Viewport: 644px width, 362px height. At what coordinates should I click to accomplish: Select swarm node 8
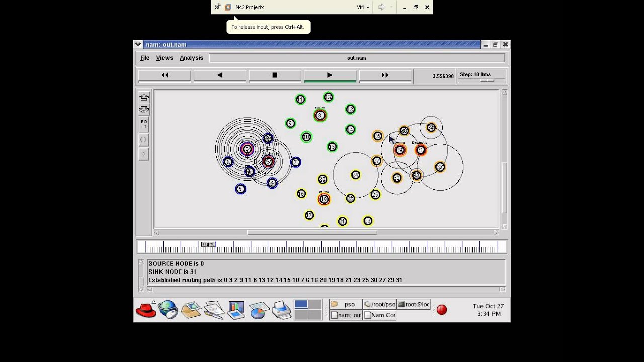(320, 116)
